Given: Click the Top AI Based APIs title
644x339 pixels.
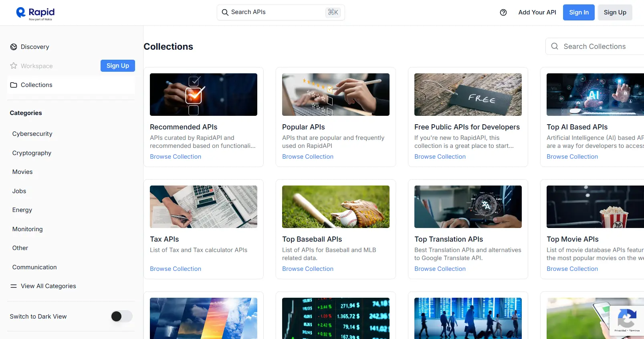Looking at the screenshot, I should click(577, 127).
